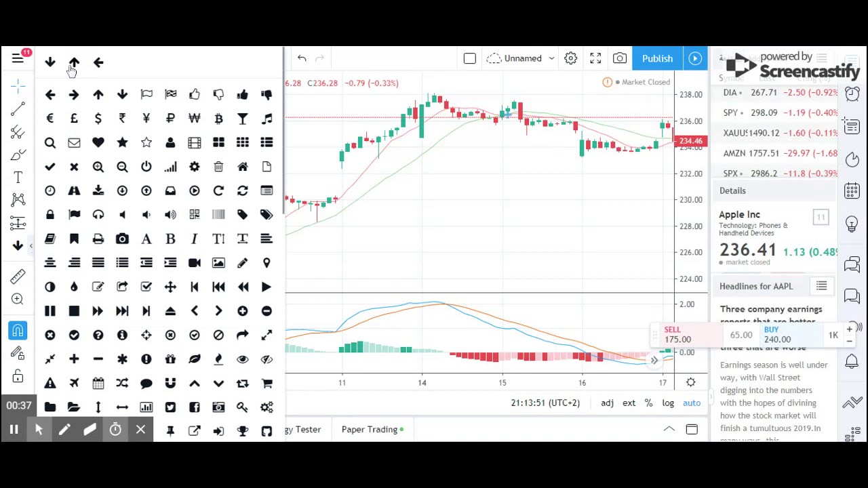Undo last action arrow in toolbar
The width and height of the screenshot is (868, 488).
coord(302,58)
